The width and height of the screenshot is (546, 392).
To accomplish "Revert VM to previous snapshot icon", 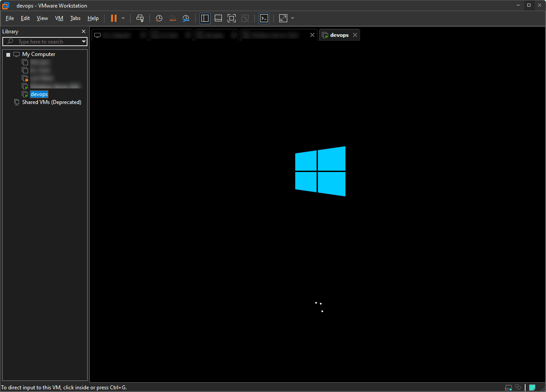I will click(173, 18).
